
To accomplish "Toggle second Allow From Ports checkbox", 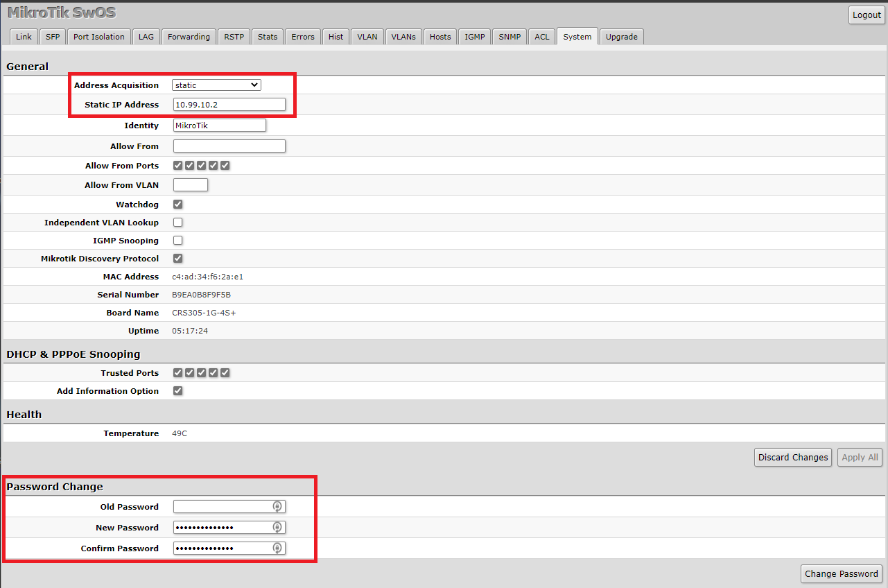I will (190, 166).
